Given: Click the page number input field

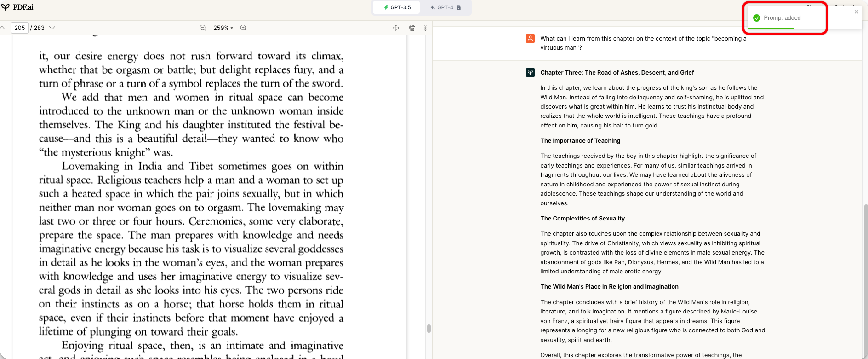Looking at the screenshot, I should point(20,28).
